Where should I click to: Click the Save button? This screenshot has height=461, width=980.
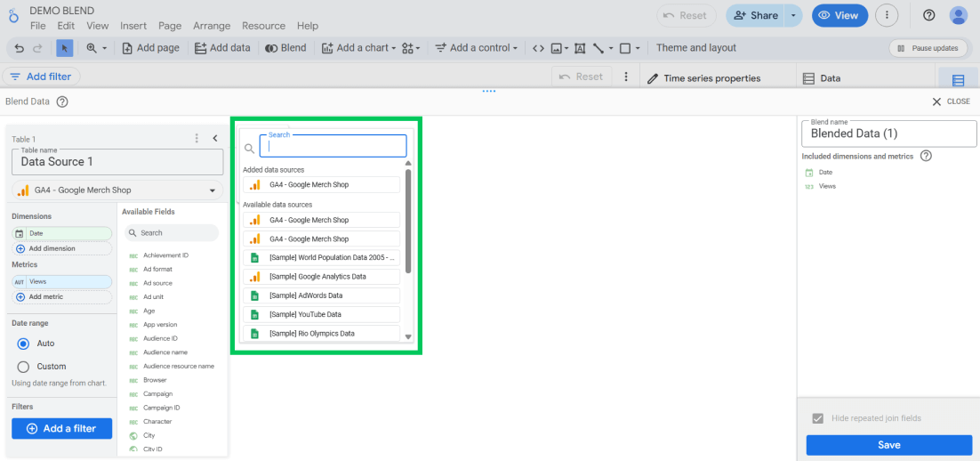(x=888, y=445)
